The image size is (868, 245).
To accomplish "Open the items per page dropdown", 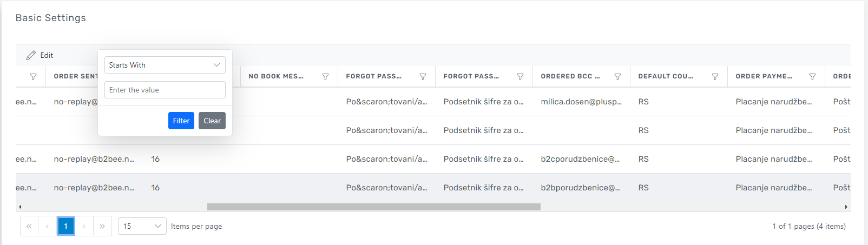I will pyautogui.click(x=142, y=226).
